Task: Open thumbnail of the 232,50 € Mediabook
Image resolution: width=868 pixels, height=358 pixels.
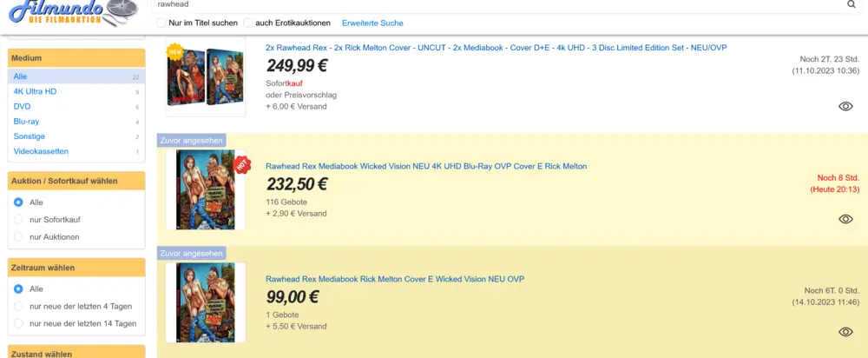Action: pos(205,189)
